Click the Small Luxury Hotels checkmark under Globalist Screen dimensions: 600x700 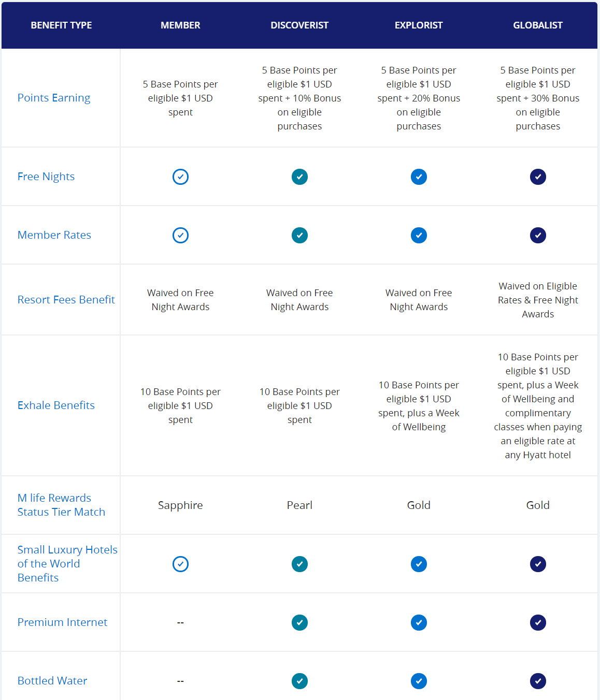(538, 564)
